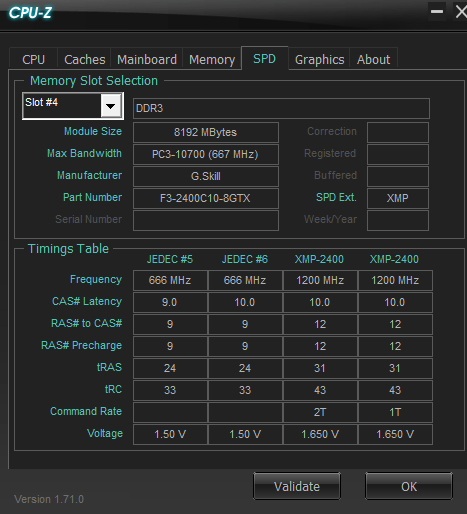Click the XMP SPD Ext. value
This screenshot has height=514, width=467.
coord(398,198)
